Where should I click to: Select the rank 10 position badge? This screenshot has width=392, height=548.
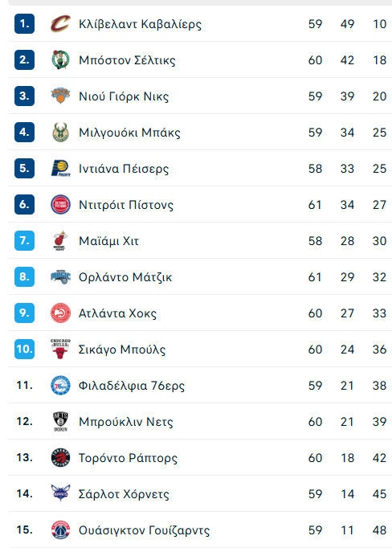pos(24,350)
